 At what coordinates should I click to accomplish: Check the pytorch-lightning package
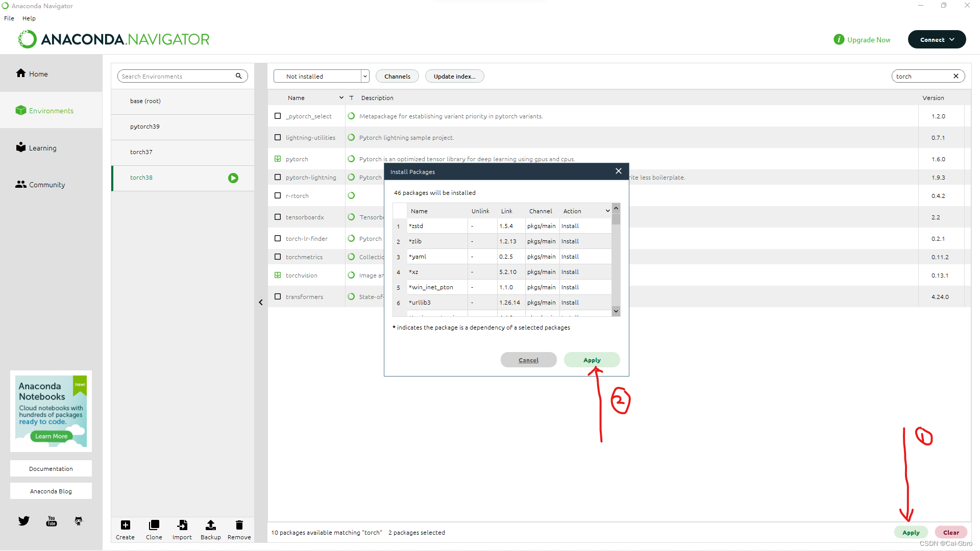coord(278,177)
